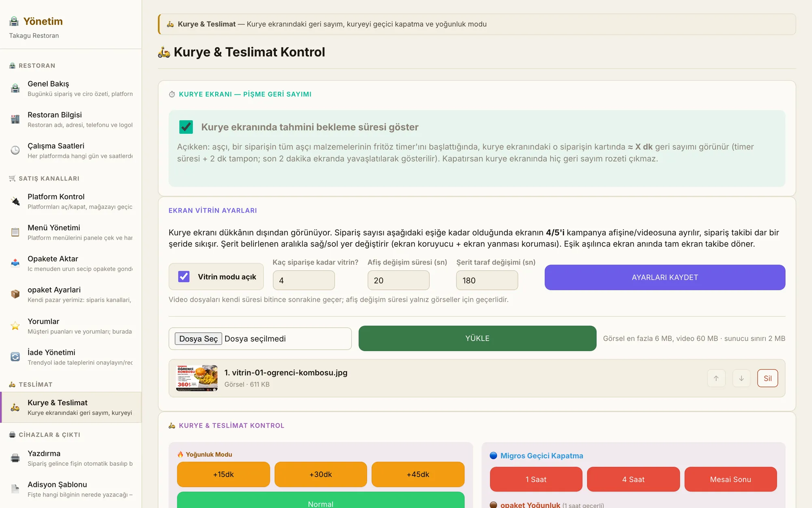Click the scooter icon beside page title
Viewport: 812px width, 508px height.
(164, 52)
